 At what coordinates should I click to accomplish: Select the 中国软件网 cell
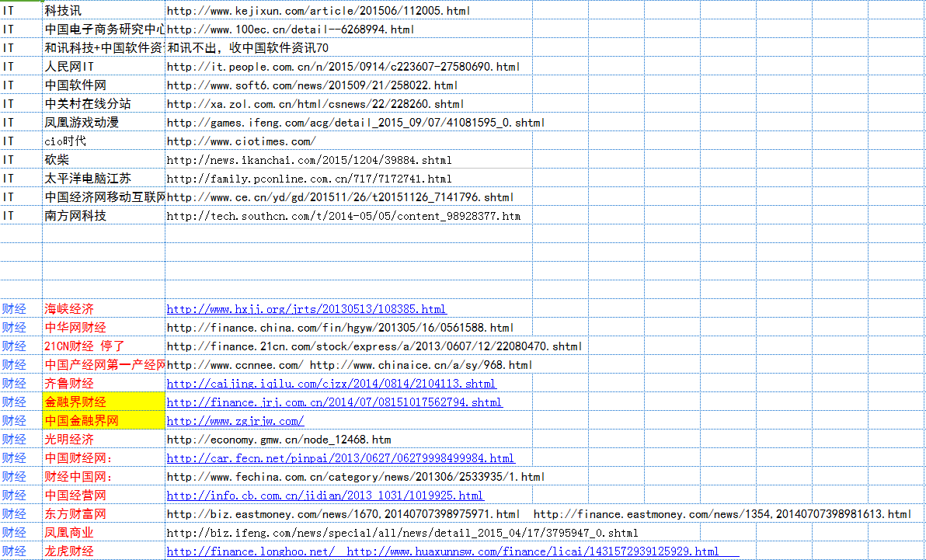click(x=104, y=85)
